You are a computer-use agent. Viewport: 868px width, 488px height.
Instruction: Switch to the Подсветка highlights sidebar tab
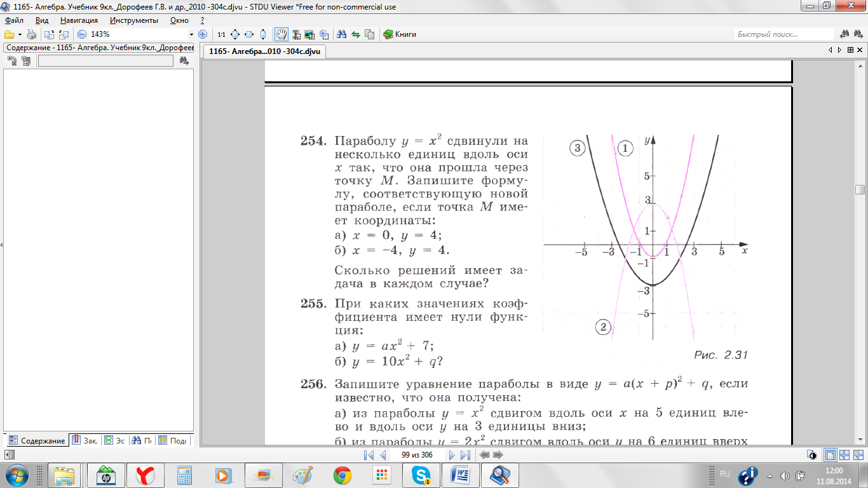pos(173,440)
